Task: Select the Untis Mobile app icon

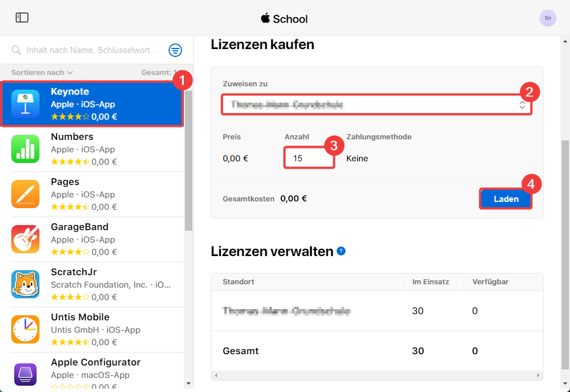Action: (x=25, y=329)
